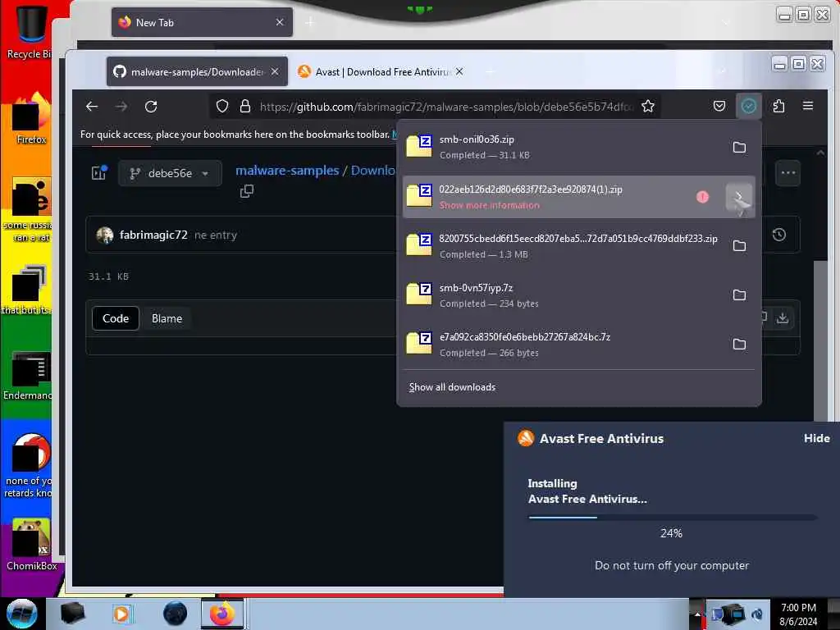Image resolution: width=840 pixels, height=630 pixels.
Task: Open malware-samples repository breadcrumb link
Action: point(287,171)
